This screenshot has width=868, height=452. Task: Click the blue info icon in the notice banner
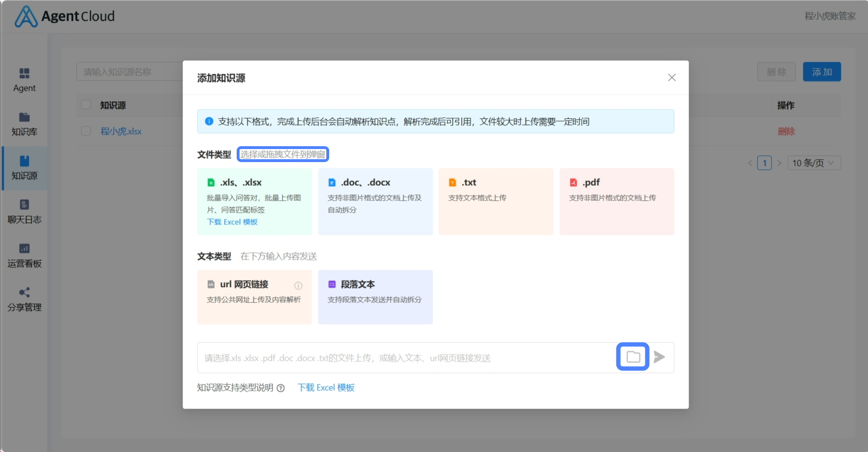209,121
